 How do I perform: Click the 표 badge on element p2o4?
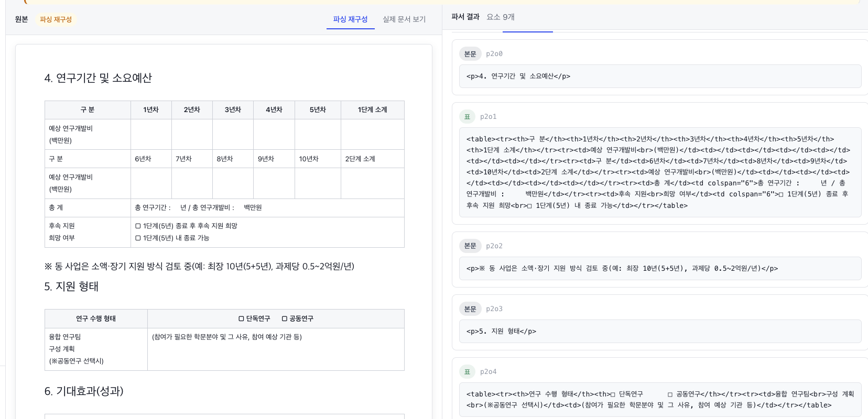467,372
